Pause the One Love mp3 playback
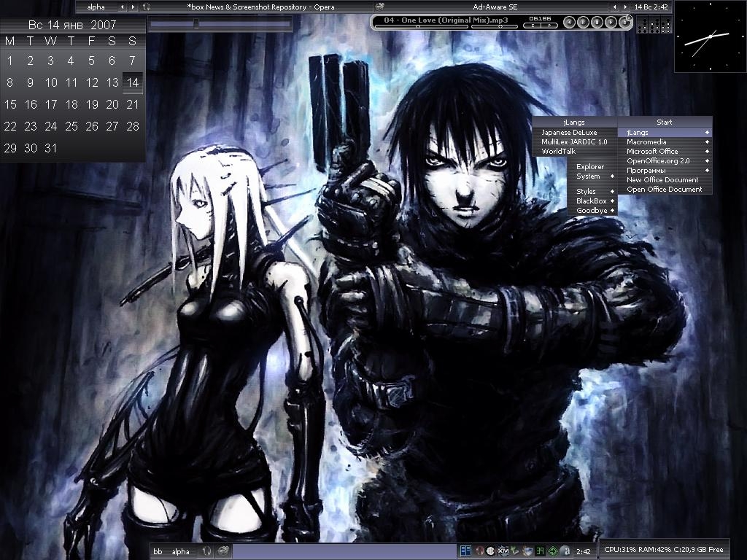747x560 pixels. (583, 22)
